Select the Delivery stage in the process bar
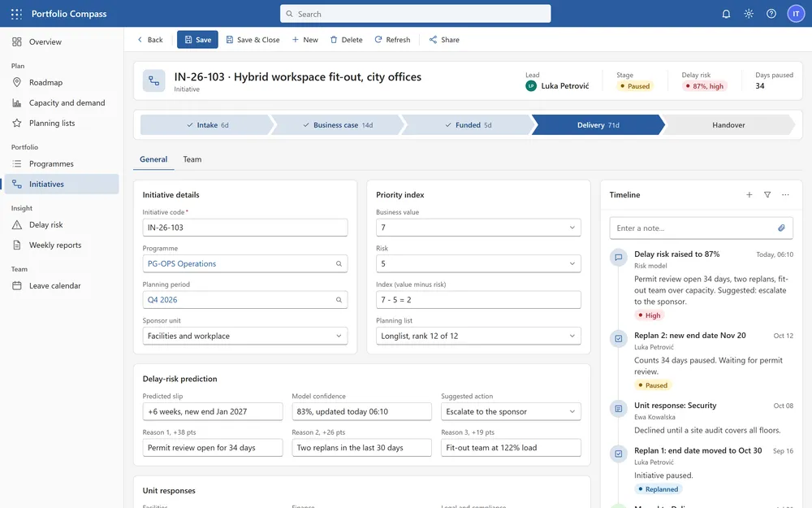Image resolution: width=812 pixels, height=508 pixels. (598, 125)
